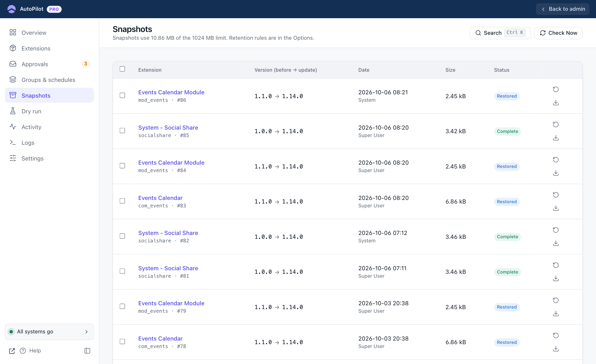Open external link icon beside Help

point(12,351)
